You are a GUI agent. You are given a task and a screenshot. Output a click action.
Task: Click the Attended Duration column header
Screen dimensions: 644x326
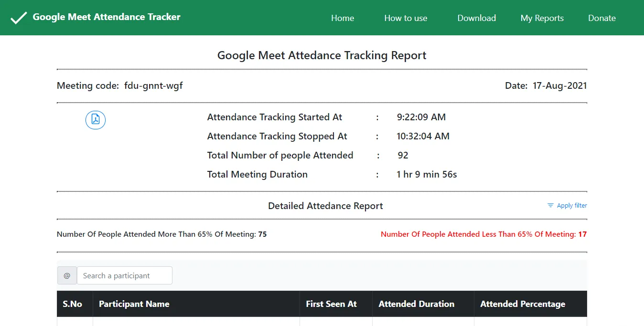point(416,304)
